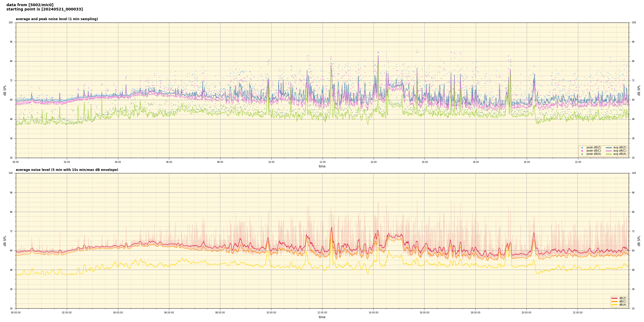Click the red dB(Z) swatch in lower legend
This screenshot has width=644, height=322.
614,298
